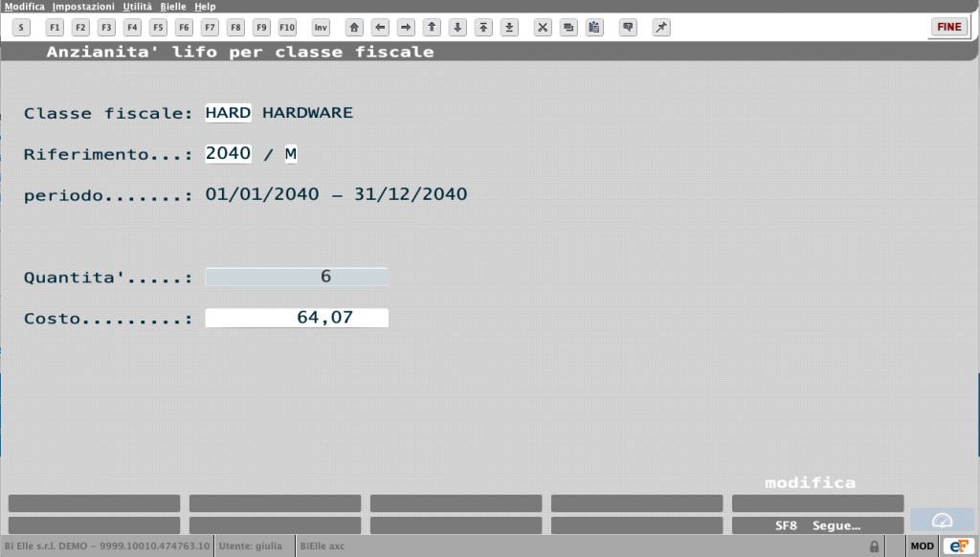Click the Inv toolbar button
This screenshot has height=557, width=980.
[x=321, y=28]
